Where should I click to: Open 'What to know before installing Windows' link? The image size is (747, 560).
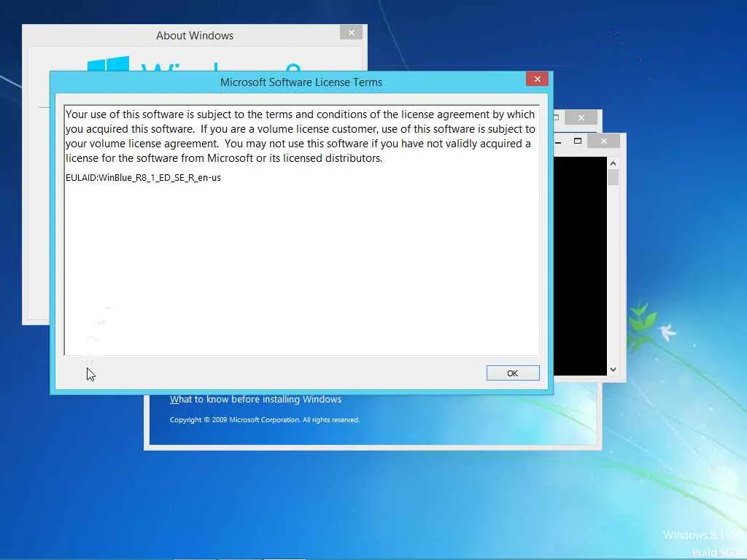pyautogui.click(x=255, y=399)
